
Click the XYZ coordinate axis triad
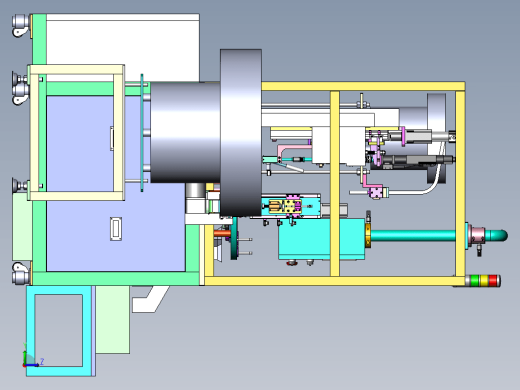32,356
